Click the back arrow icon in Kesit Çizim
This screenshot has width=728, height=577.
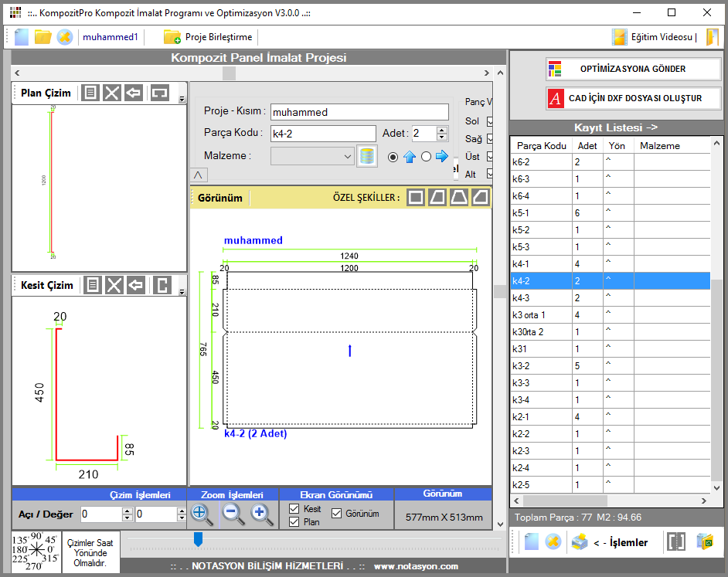[x=136, y=285]
